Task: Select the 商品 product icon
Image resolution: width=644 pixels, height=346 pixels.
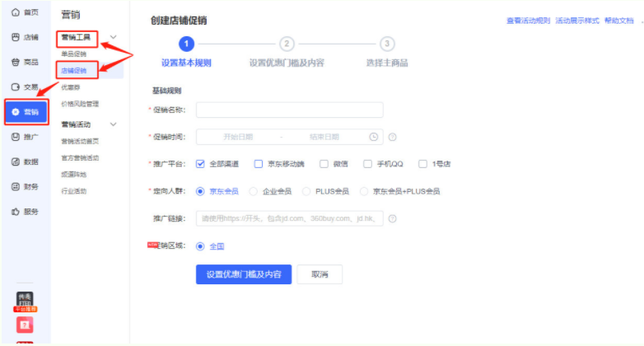Action: (x=16, y=62)
